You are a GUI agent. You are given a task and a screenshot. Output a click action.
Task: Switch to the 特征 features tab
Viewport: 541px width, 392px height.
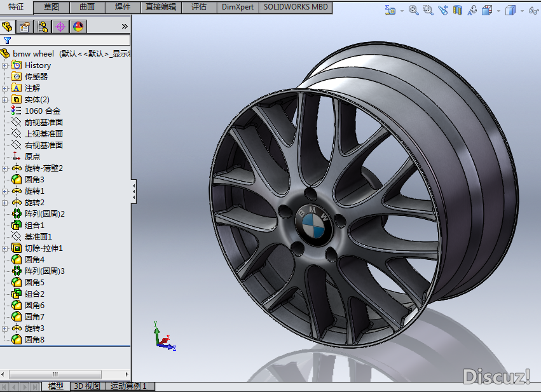pos(17,7)
